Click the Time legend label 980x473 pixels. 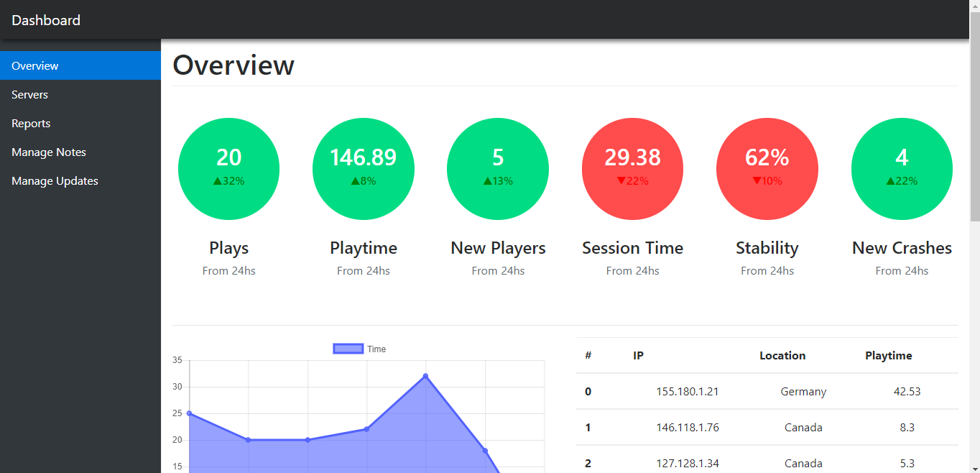(x=376, y=349)
